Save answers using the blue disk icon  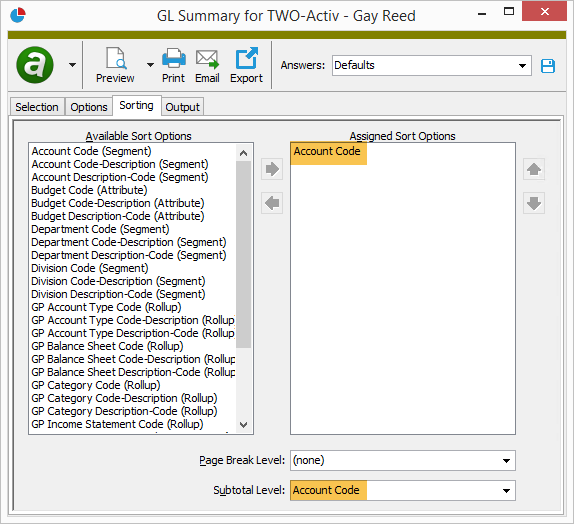pyautogui.click(x=548, y=66)
